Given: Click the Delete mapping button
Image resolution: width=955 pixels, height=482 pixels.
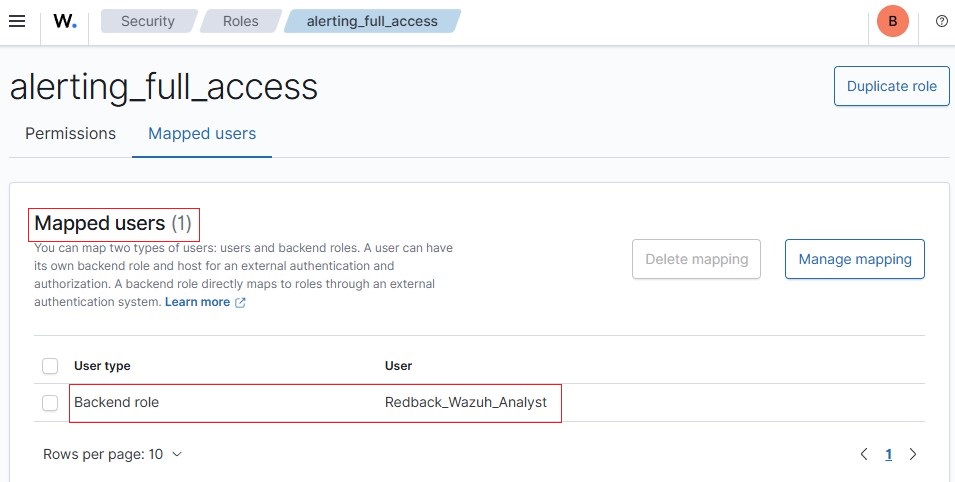Looking at the screenshot, I should [696, 259].
